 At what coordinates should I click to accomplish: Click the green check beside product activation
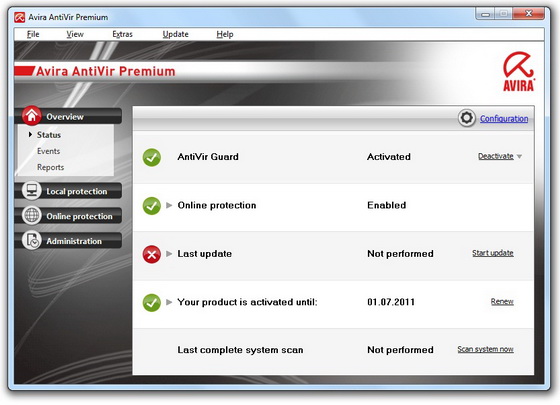tap(152, 303)
